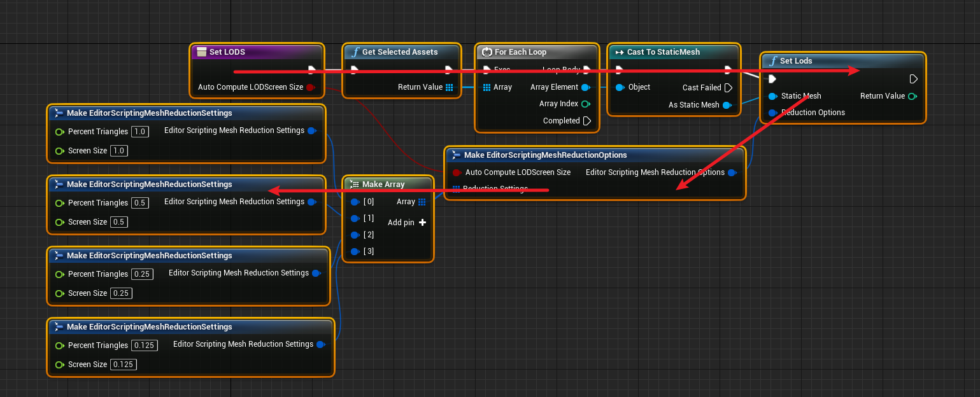The height and width of the screenshot is (397, 980).
Task: Click the Cast Failed exec pin
Action: point(728,88)
